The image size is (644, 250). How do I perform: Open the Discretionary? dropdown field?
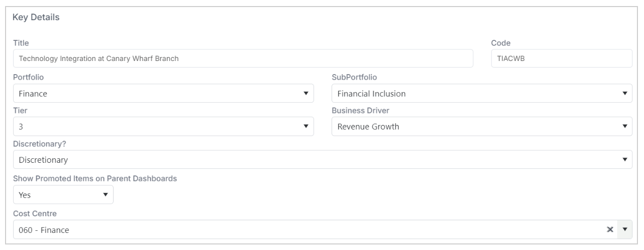click(323, 160)
